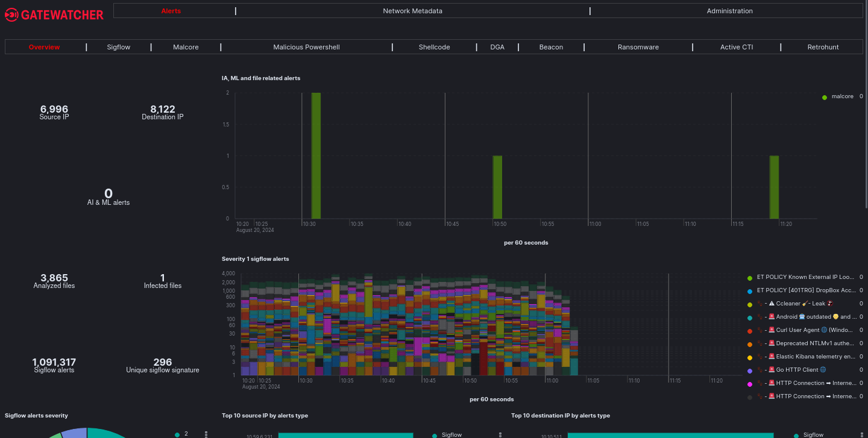The image size is (868, 438).
Task: Click the 296 Unique sigflow signature metric
Action: pos(163,365)
